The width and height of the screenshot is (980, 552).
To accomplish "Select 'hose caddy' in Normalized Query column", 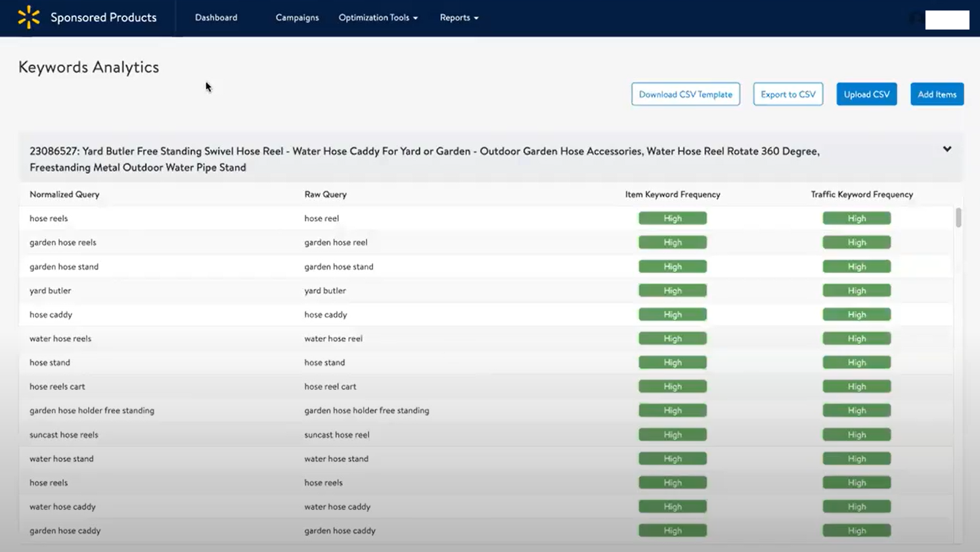I will pos(51,314).
